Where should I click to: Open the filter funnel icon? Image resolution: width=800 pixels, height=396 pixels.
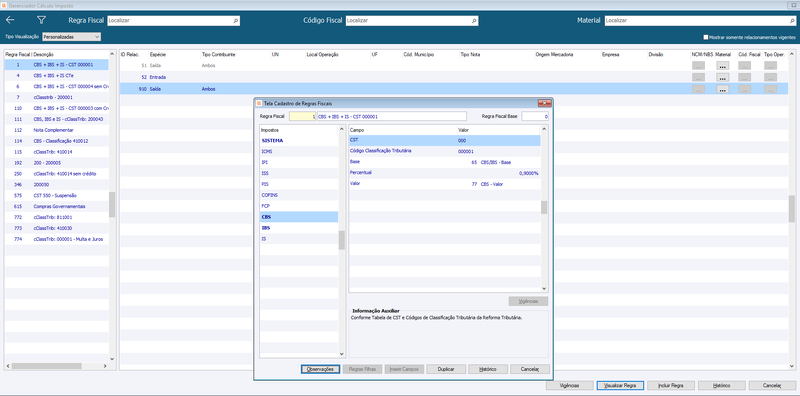41,20
